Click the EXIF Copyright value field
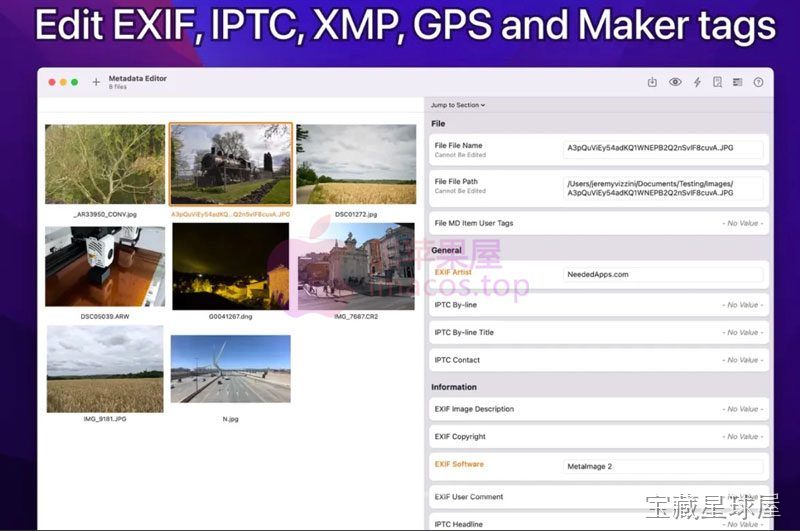Viewport: 800px width, 531px height. coord(742,437)
